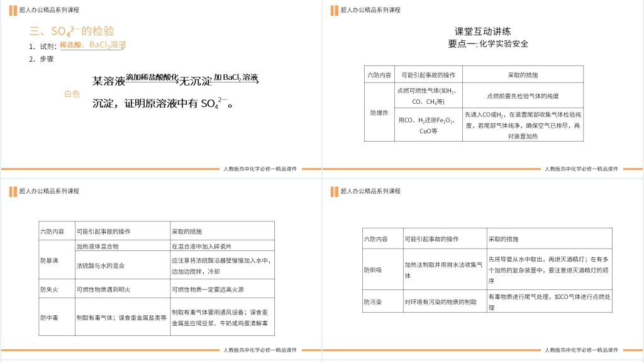Click the orange 白色 label
This screenshot has width=644, height=363.
(72, 94)
